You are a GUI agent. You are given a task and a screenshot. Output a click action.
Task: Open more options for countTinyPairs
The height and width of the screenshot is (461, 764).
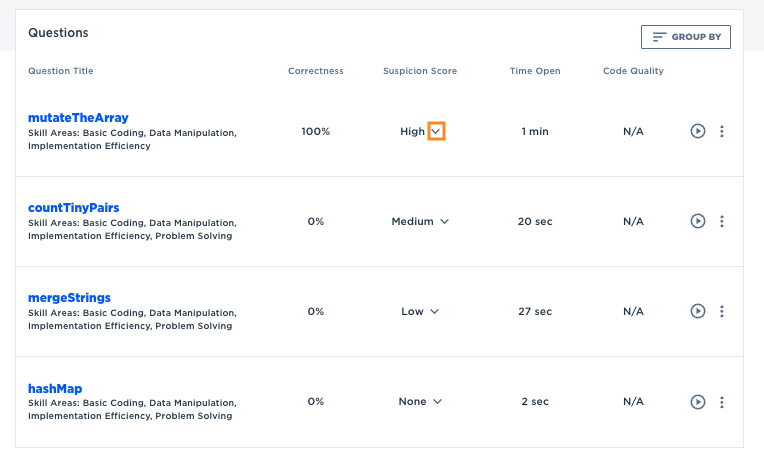pyautogui.click(x=722, y=221)
